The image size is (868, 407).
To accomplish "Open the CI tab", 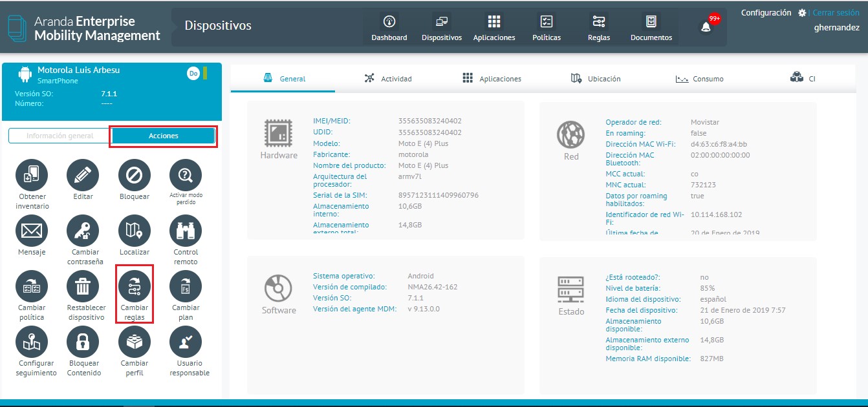I will [803, 78].
